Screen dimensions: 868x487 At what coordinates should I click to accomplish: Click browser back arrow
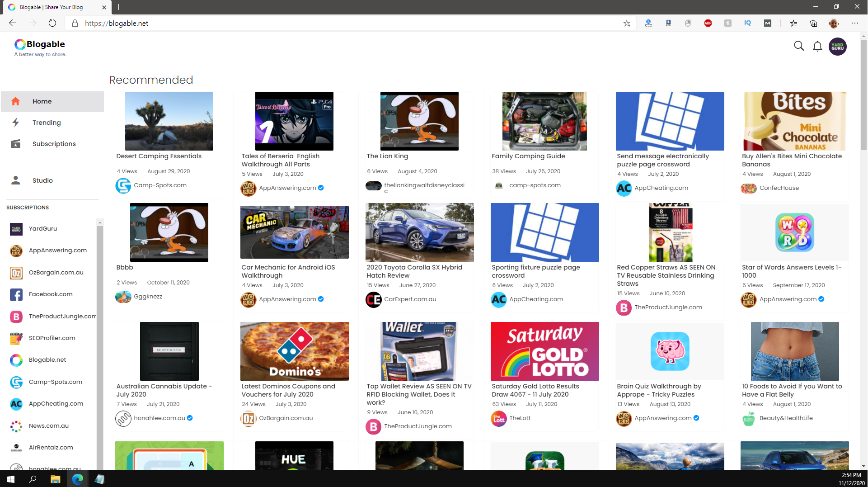click(13, 23)
